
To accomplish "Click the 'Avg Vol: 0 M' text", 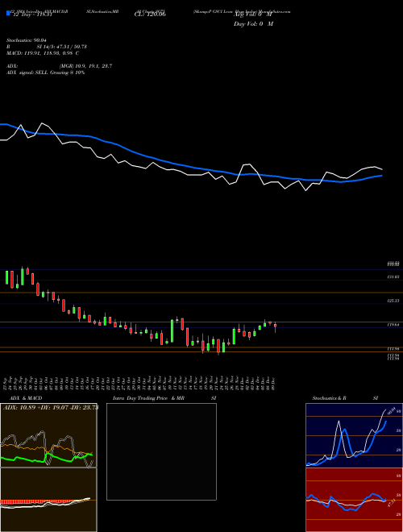I will 253,15.
